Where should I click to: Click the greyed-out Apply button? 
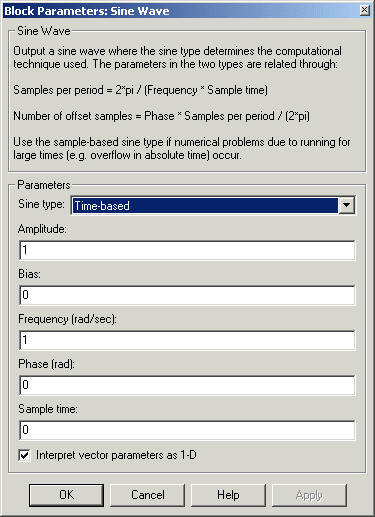(x=309, y=495)
